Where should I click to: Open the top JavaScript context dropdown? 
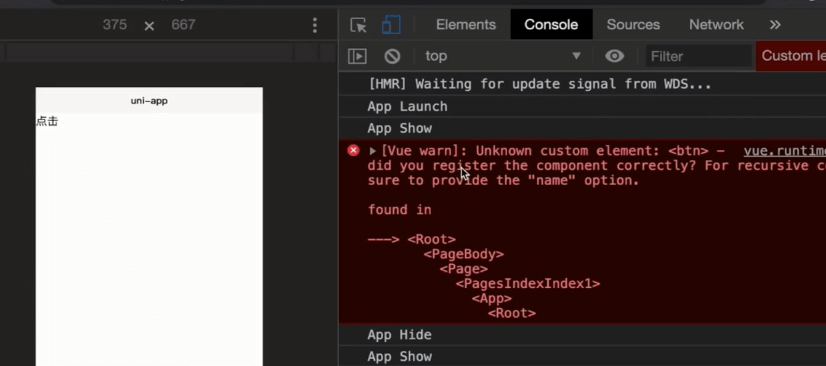[x=503, y=56]
